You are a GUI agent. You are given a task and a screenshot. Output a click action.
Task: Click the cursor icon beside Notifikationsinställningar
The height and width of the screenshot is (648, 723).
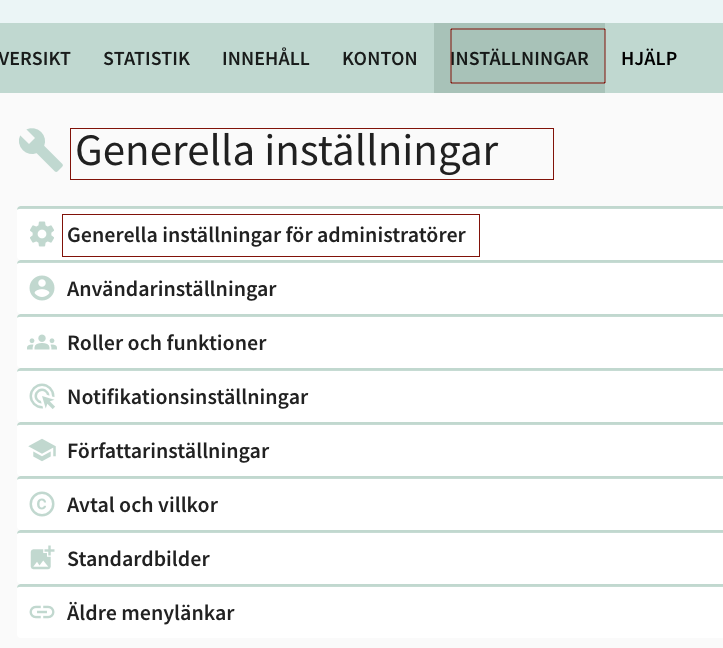[x=41, y=397]
